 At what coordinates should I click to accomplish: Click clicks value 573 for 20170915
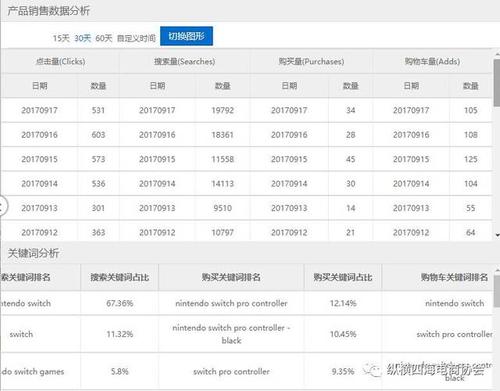coord(98,159)
